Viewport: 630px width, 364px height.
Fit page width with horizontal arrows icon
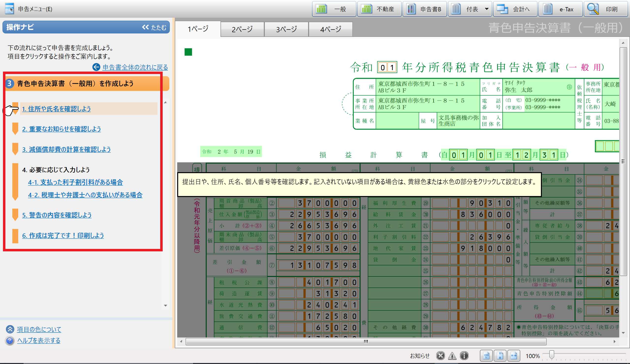click(x=514, y=355)
